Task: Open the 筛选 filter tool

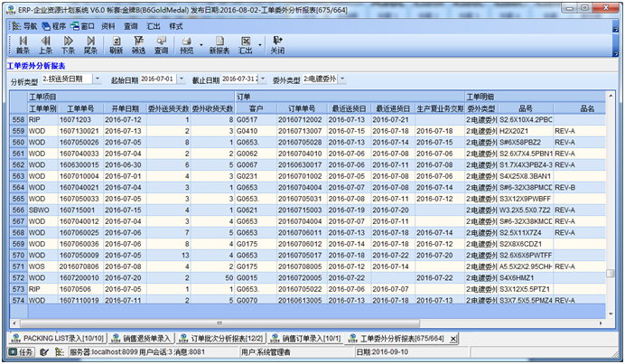Action: coord(139,45)
